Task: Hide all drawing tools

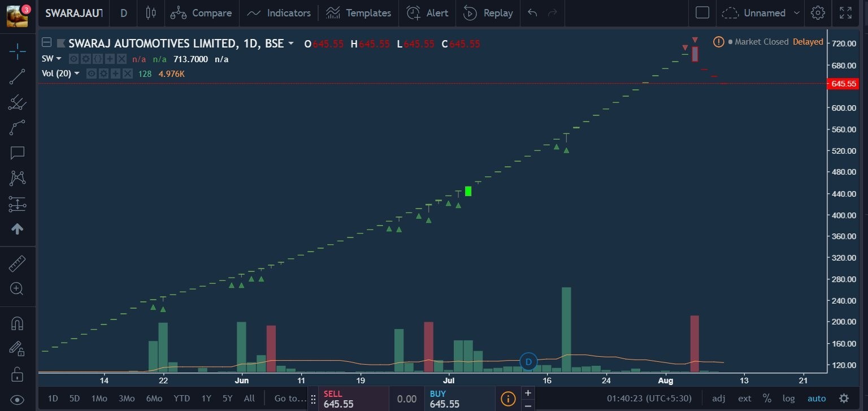Action: [x=17, y=400]
